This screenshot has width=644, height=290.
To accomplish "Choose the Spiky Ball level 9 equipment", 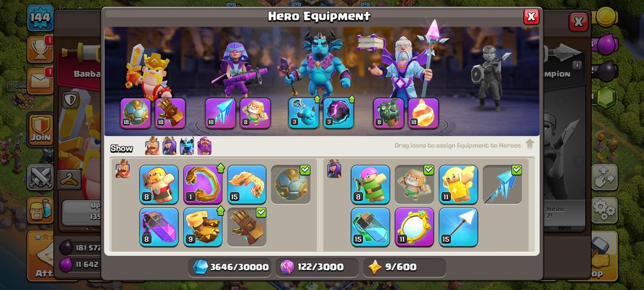I will [203, 227].
